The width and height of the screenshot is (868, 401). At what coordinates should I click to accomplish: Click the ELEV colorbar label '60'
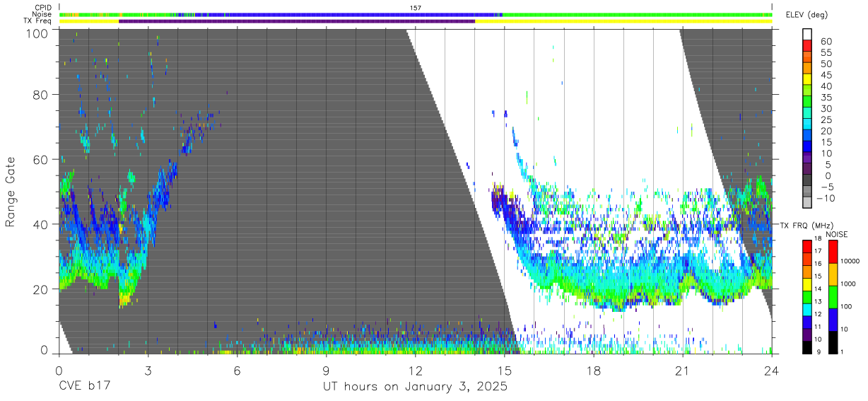click(825, 41)
